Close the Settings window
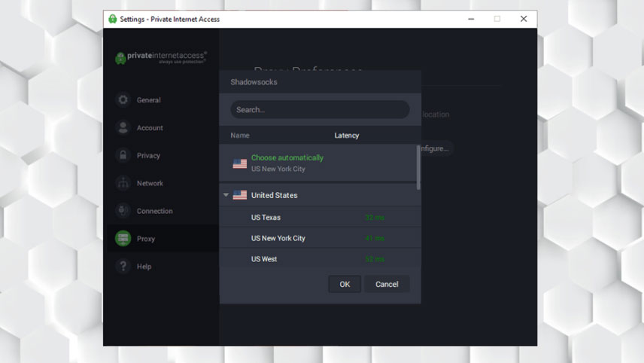 (x=524, y=19)
